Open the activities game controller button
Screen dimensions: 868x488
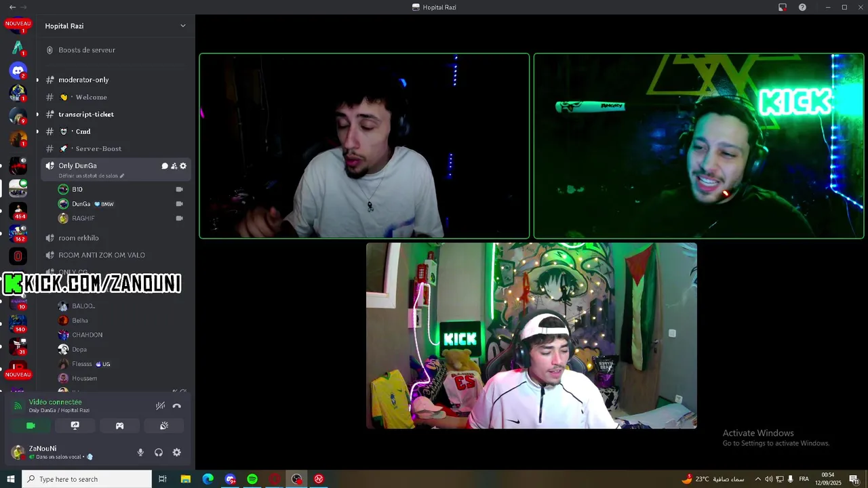click(119, 426)
